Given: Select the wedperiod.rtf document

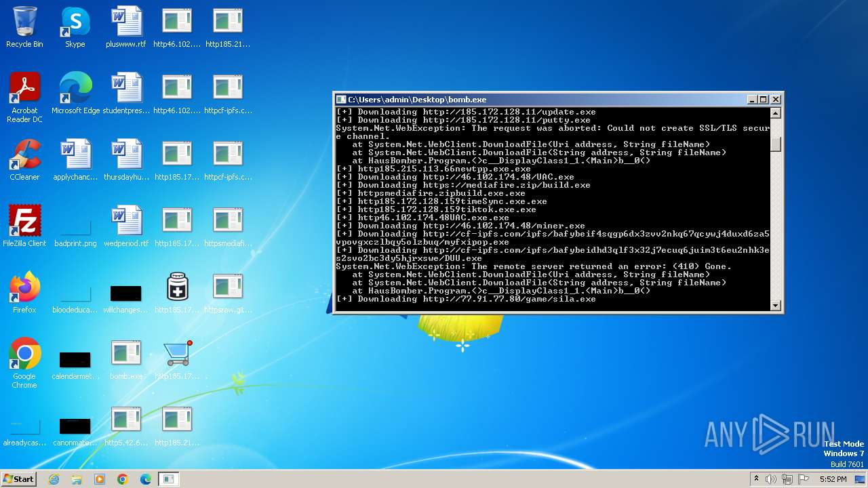Looking at the screenshot, I should 126,227.
